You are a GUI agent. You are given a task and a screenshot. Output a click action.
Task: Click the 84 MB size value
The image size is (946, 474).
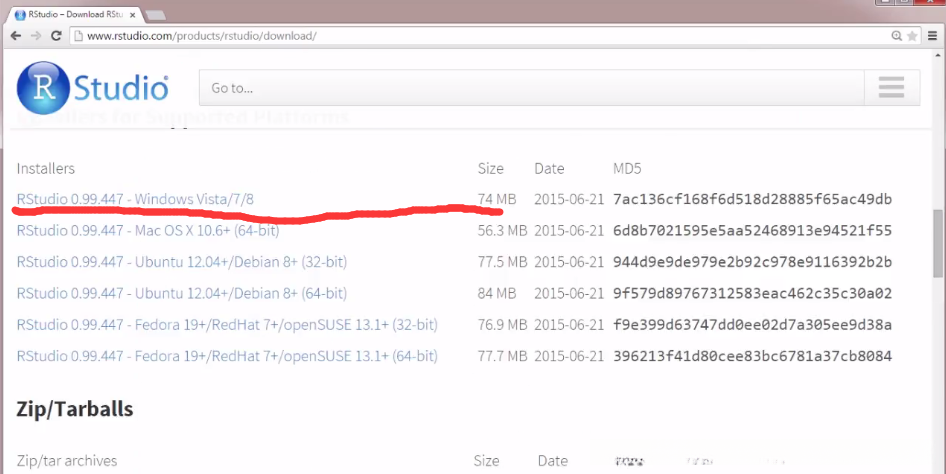pos(497,293)
